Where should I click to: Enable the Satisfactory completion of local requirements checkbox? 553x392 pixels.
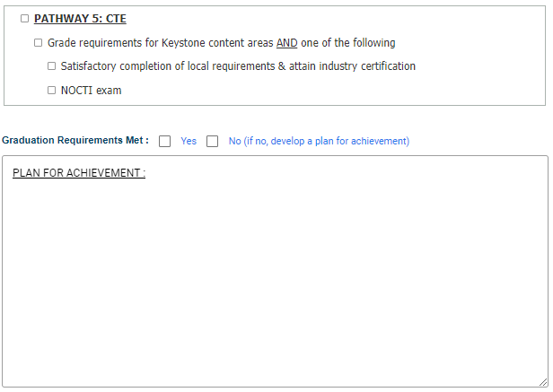click(x=52, y=66)
